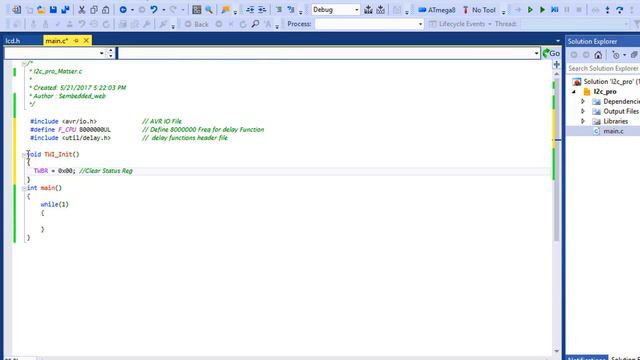This screenshot has width=640, height=360.
Task: Open ATmega8 device settings
Action: [x=436, y=10]
